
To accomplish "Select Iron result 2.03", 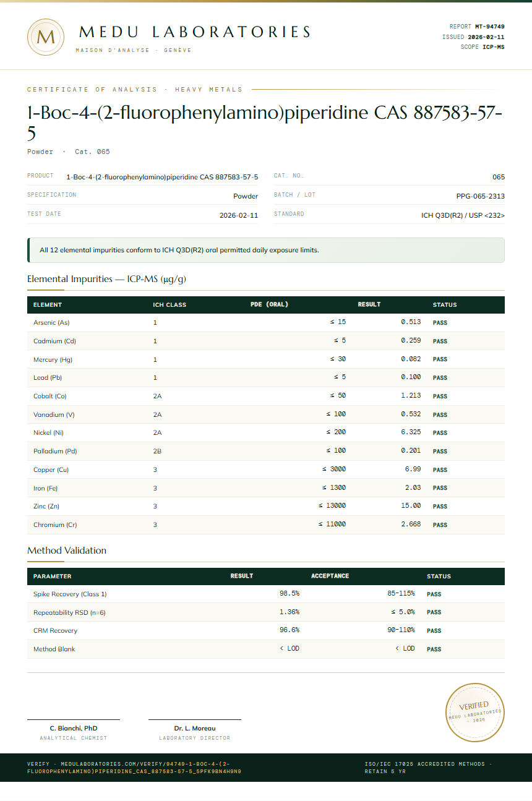I will click(x=413, y=488).
